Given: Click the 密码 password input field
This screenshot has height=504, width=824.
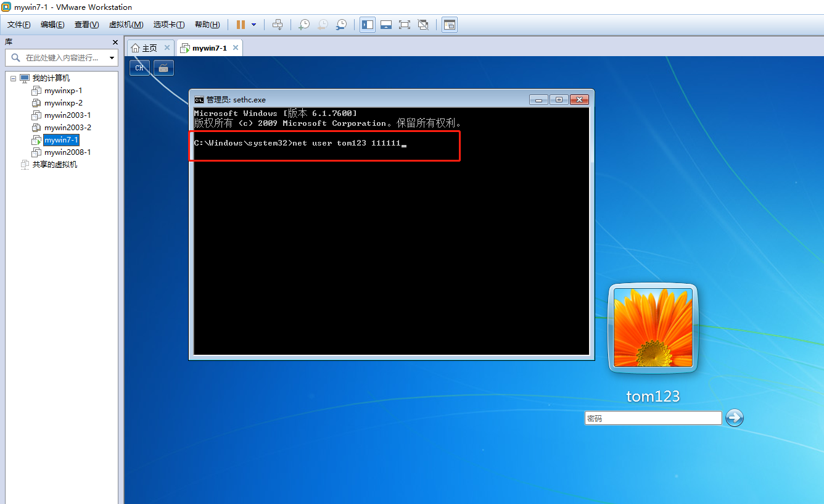Looking at the screenshot, I should (653, 418).
